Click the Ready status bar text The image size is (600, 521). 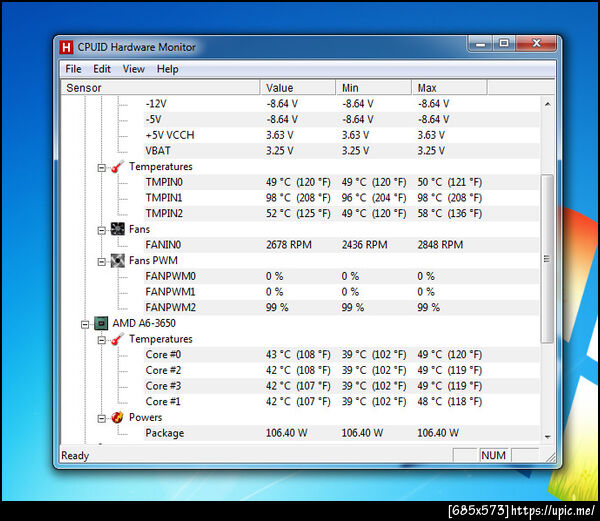click(x=75, y=456)
